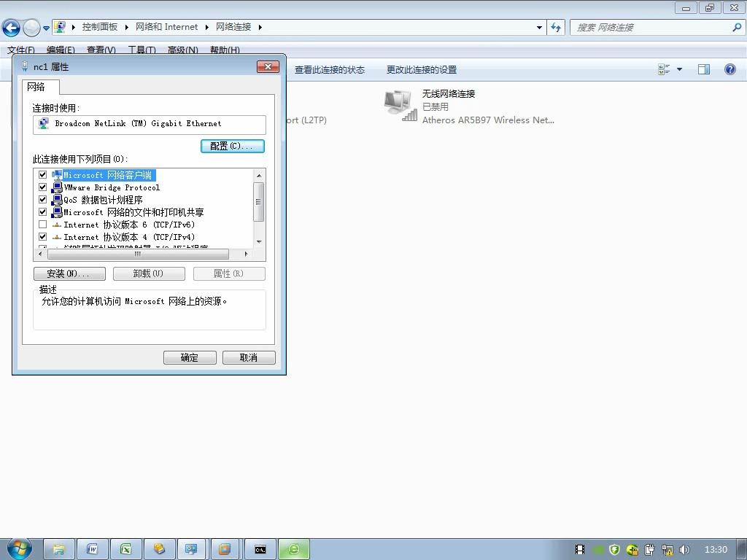Viewport: 747px width, 560px height.
Task: Click the control panel icon in address bar
Action: [60, 27]
